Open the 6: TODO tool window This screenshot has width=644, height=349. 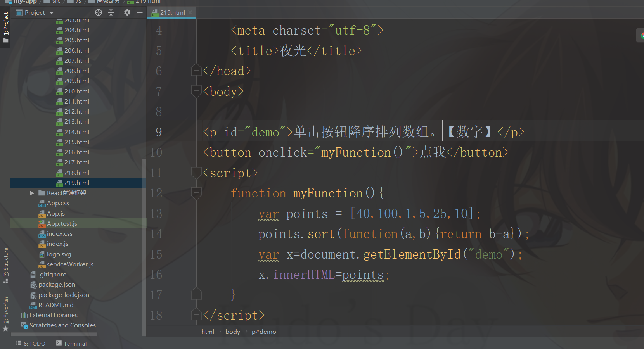[x=31, y=344]
